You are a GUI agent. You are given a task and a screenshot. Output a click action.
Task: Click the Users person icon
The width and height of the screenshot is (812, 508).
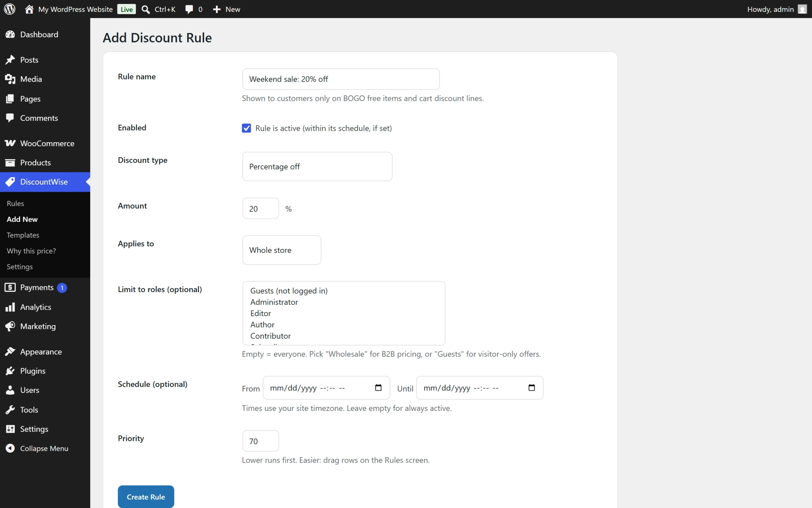10,390
